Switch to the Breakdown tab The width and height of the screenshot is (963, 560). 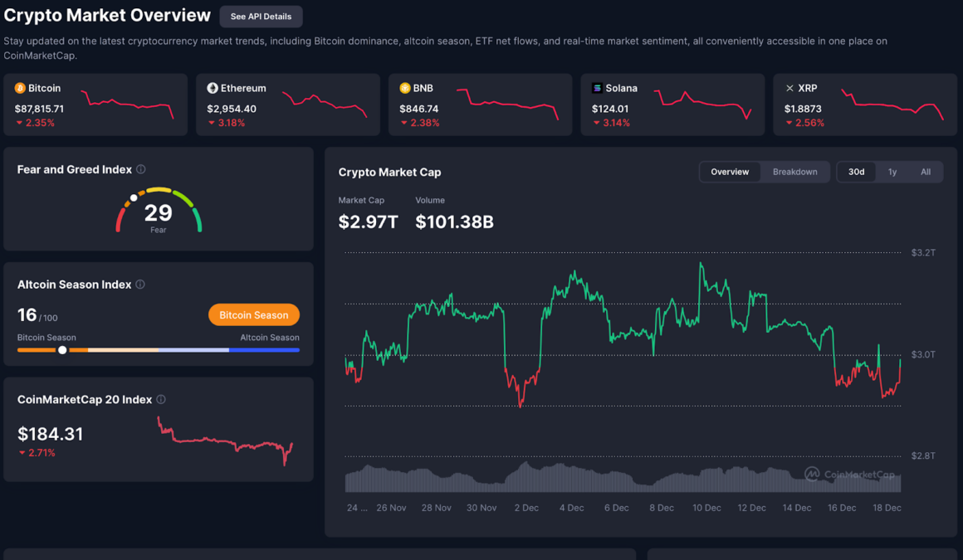point(794,172)
